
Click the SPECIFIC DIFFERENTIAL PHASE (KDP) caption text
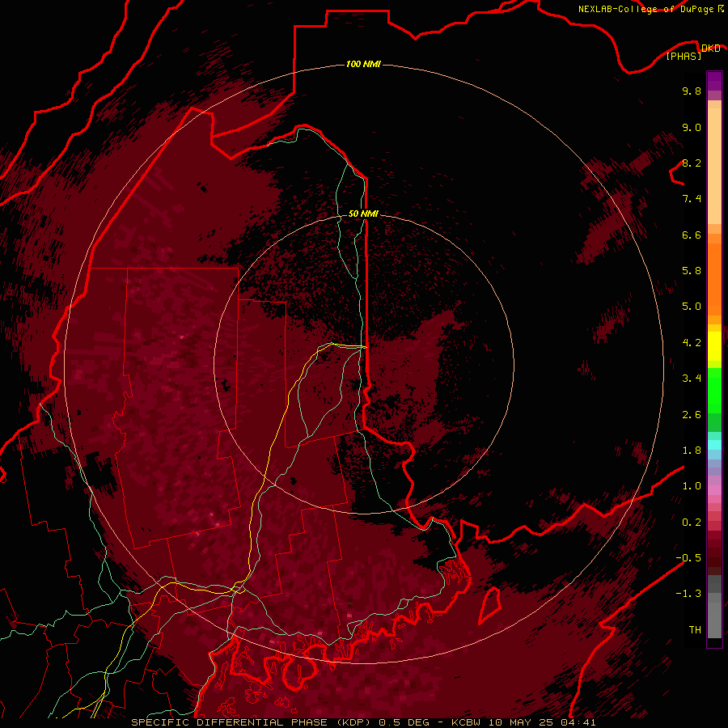[252, 722]
